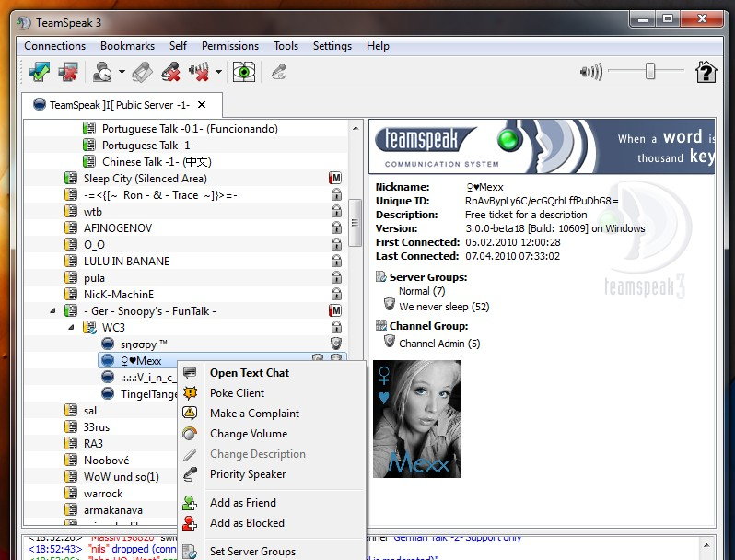Image resolution: width=735 pixels, height=560 pixels.
Task: Mute the speakers from the toolbar
Action: [198, 71]
